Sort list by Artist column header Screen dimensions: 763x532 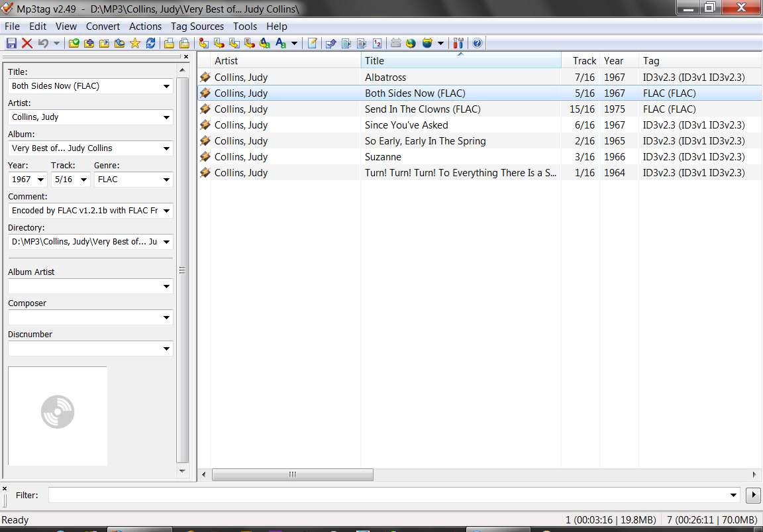click(285, 61)
